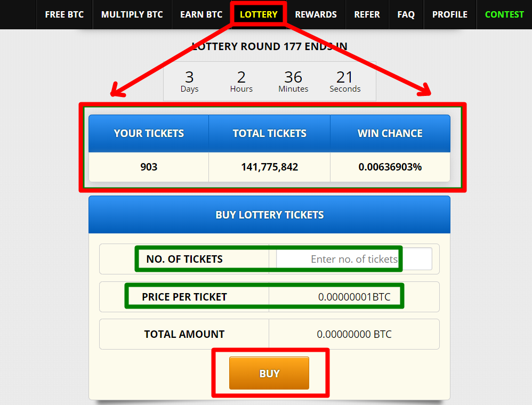
Task: Open the FREE BTC menu item
Action: click(x=64, y=14)
